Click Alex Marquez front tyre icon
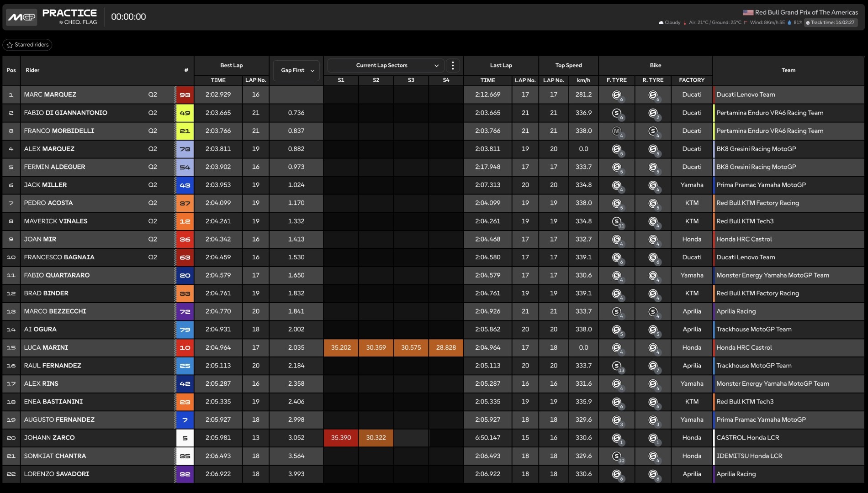This screenshot has height=493, width=868. (x=617, y=149)
